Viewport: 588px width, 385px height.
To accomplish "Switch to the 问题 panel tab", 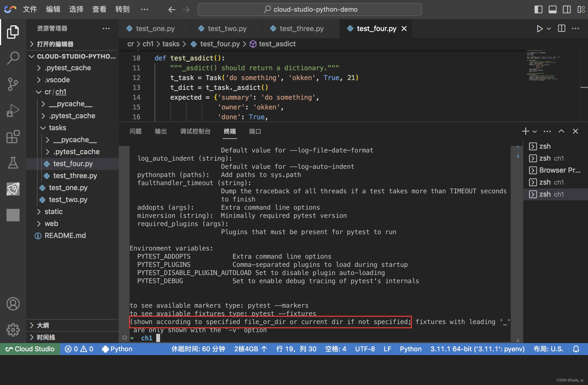I will coord(136,131).
